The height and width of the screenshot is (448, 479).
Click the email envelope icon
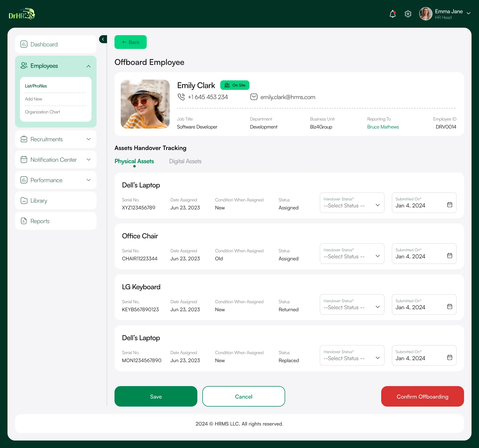pos(254,97)
